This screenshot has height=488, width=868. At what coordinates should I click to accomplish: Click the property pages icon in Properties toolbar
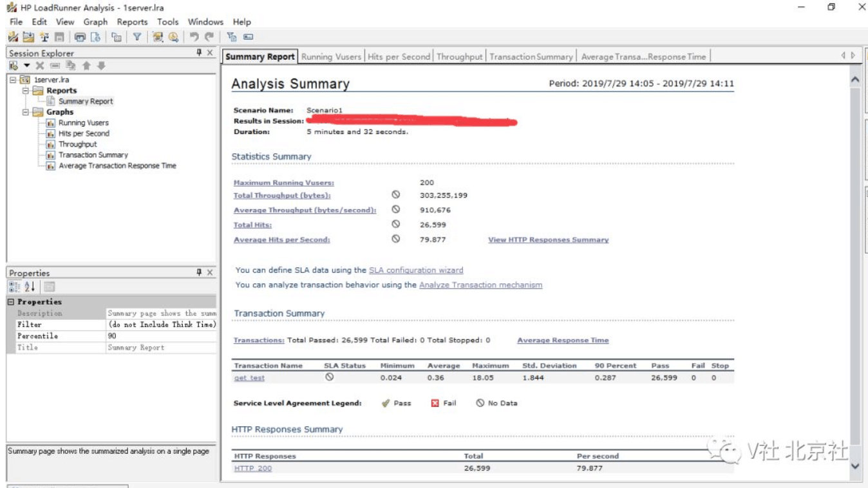[x=49, y=286]
